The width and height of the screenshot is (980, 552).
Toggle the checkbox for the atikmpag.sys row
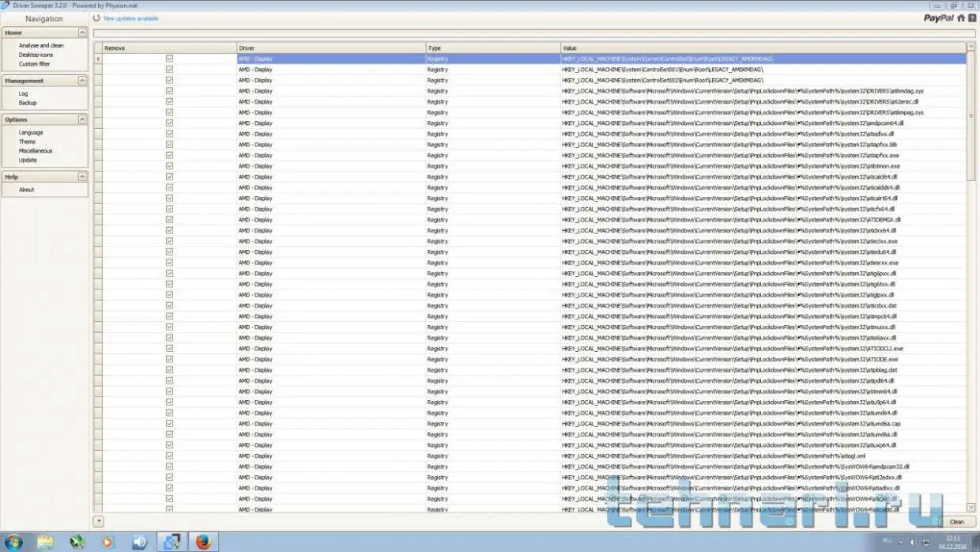point(169,112)
